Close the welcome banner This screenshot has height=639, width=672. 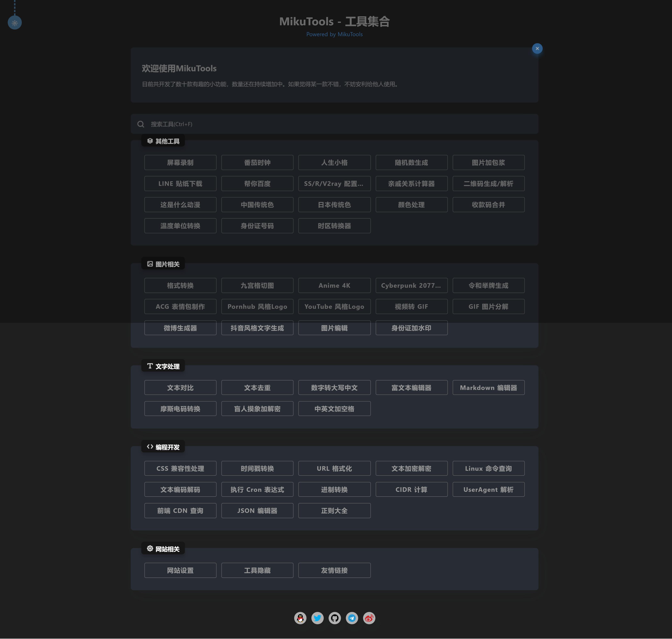pyautogui.click(x=537, y=48)
